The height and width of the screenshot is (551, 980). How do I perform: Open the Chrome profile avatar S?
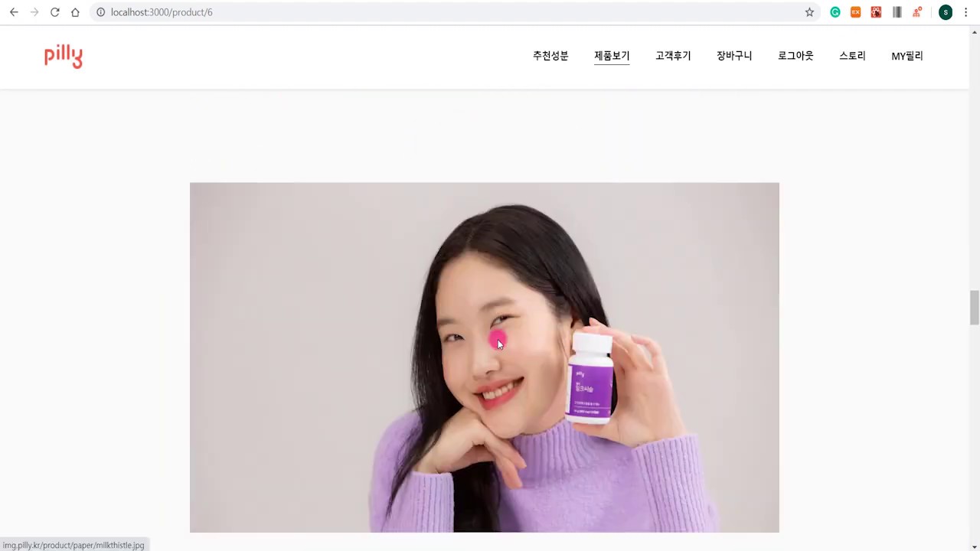coord(946,12)
